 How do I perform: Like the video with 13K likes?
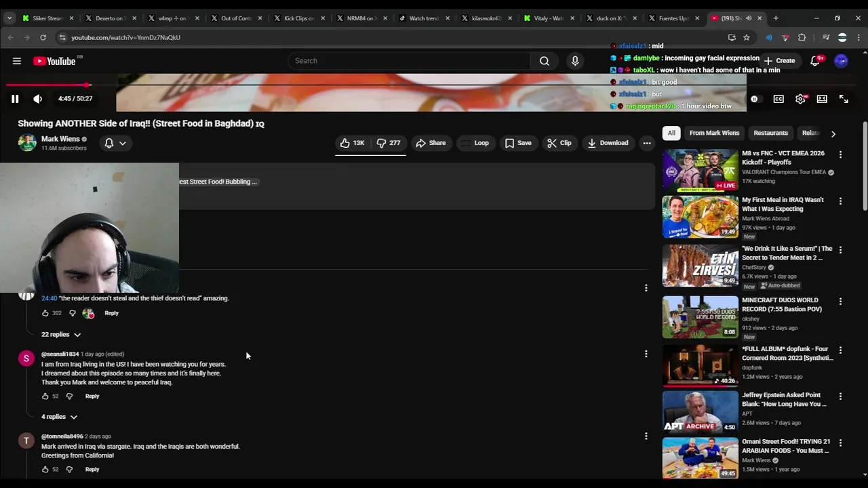click(353, 143)
